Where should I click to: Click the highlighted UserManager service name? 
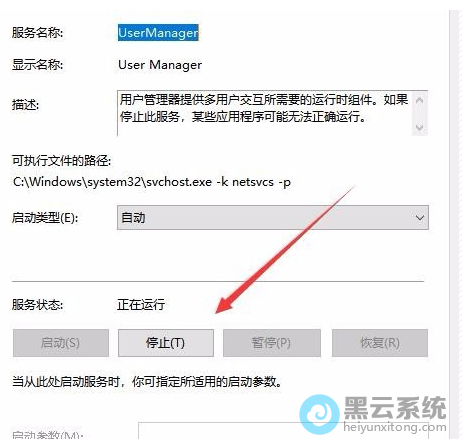158,33
